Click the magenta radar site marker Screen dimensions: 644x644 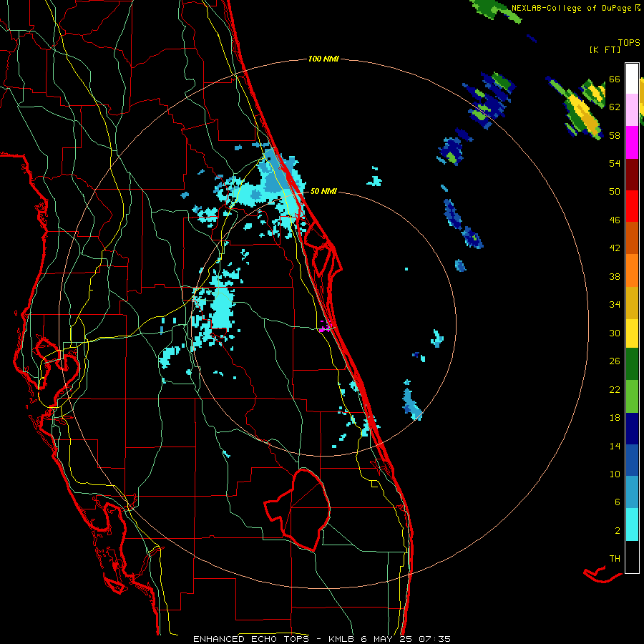326,327
